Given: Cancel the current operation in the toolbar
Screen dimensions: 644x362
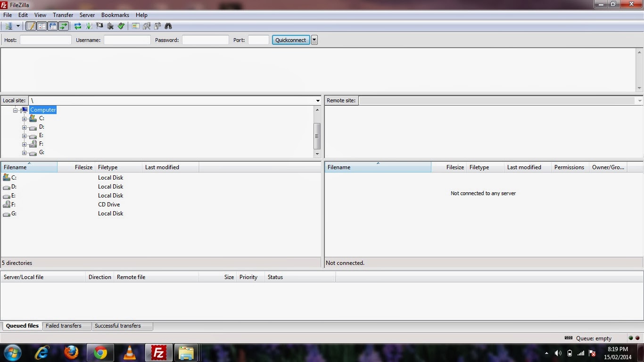Looking at the screenshot, I should 99,26.
